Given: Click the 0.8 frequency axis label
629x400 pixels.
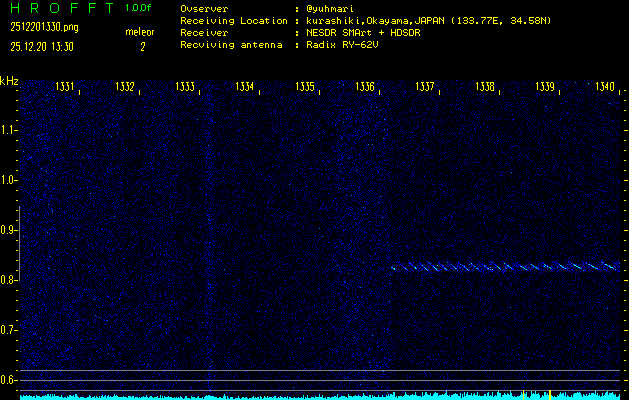Looking at the screenshot, I should coord(9,280).
